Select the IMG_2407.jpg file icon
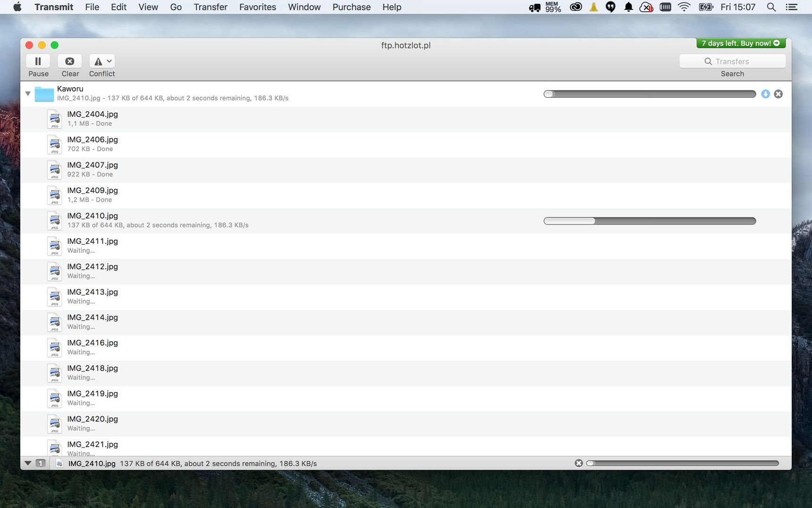 55,170
